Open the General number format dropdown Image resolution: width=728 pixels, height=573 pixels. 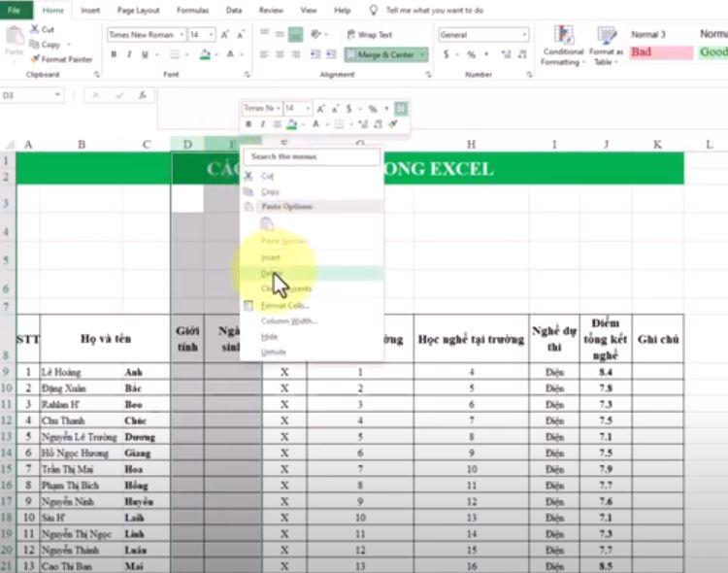tap(524, 35)
